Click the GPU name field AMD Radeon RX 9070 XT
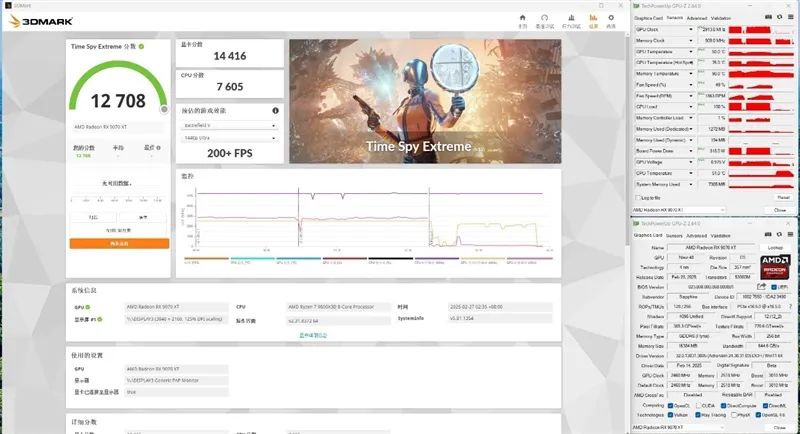Screen dimensions: 800x434 pos(710,247)
